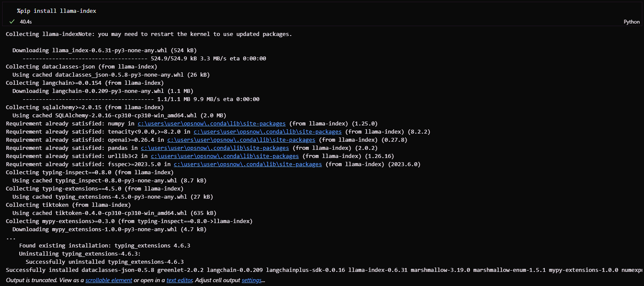Click the Python language label
644x286 pixels.
click(x=632, y=22)
